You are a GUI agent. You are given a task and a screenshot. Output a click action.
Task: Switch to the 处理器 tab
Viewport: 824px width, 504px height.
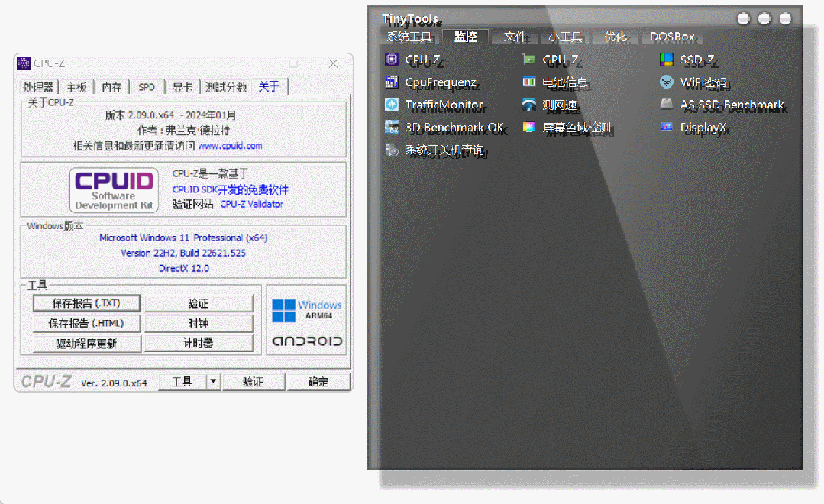38,87
